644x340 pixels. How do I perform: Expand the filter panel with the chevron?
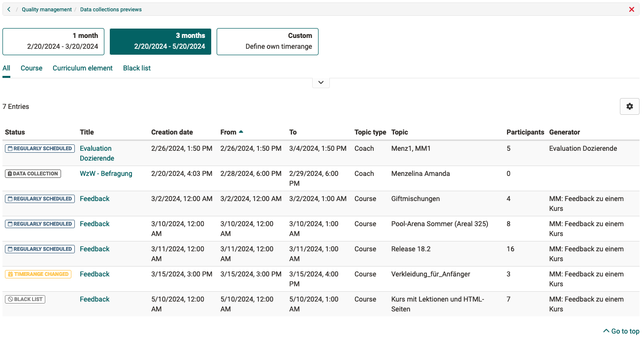321,82
